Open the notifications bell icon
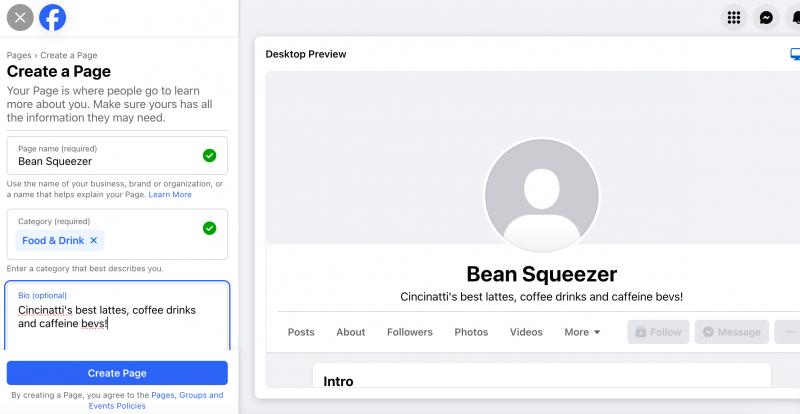 (x=794, y=18)
